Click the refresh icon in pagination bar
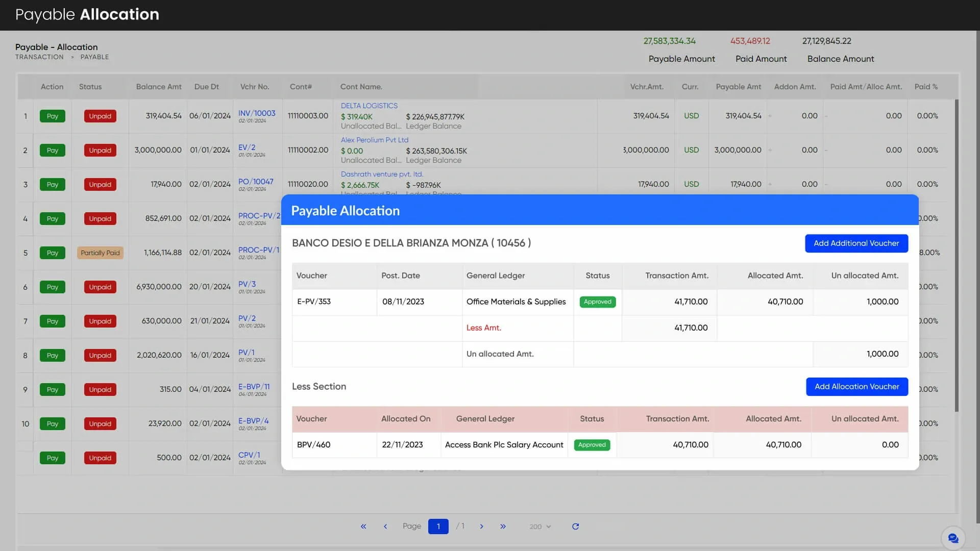Screen dimensions: 980x551 [x=575, y=527]
